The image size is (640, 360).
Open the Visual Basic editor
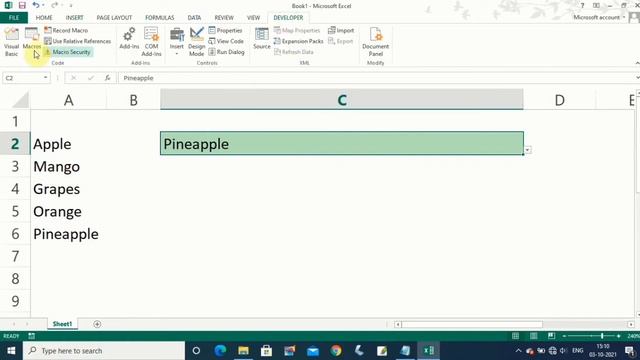point(11,42)
